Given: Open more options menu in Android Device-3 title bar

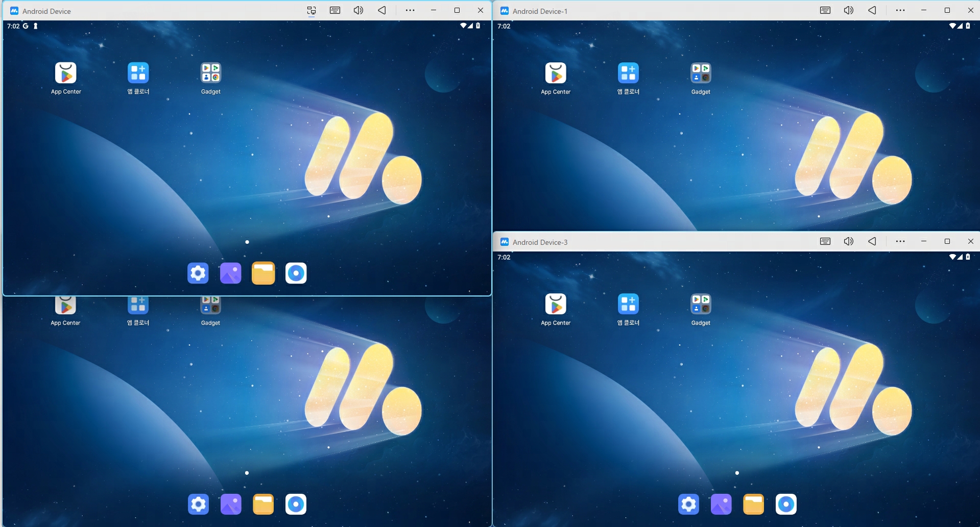Looking at the screenshot, I should pyautogui.click(x=900, y=241).
